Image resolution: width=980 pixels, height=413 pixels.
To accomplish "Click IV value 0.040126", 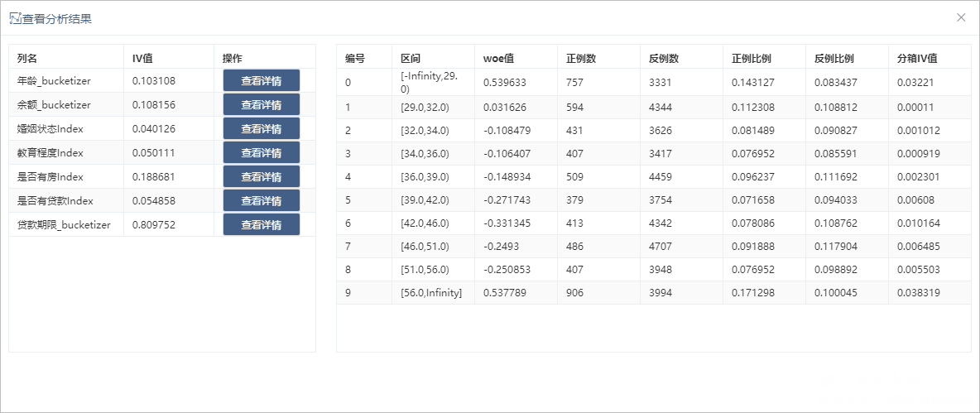I will click(154, 129).
